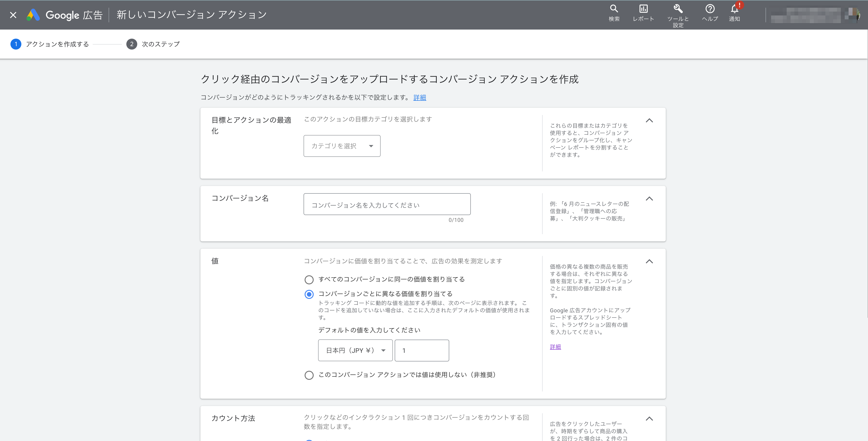This screenshot has height=441, width=868.
Task: Open the ツールと設定 wrench icon
Action: (678, 15)
